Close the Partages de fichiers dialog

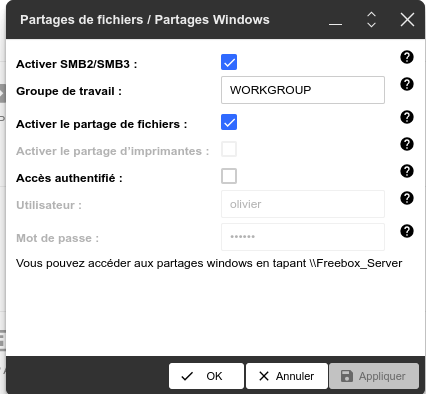407,20
